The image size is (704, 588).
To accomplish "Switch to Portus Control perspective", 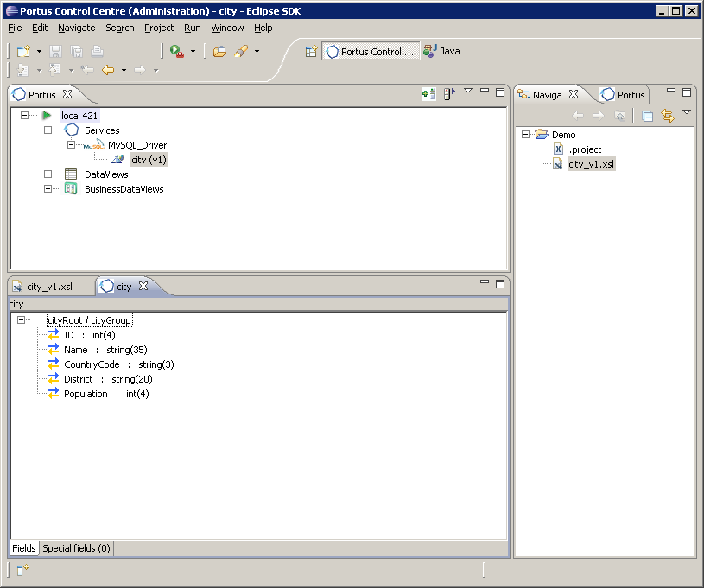I will (x=371, y=52).
